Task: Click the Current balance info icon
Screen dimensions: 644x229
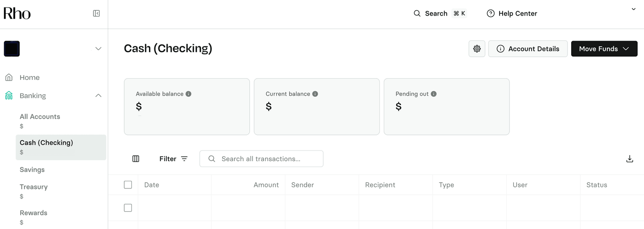Action: pyautogui.click(x=315, y=94)
